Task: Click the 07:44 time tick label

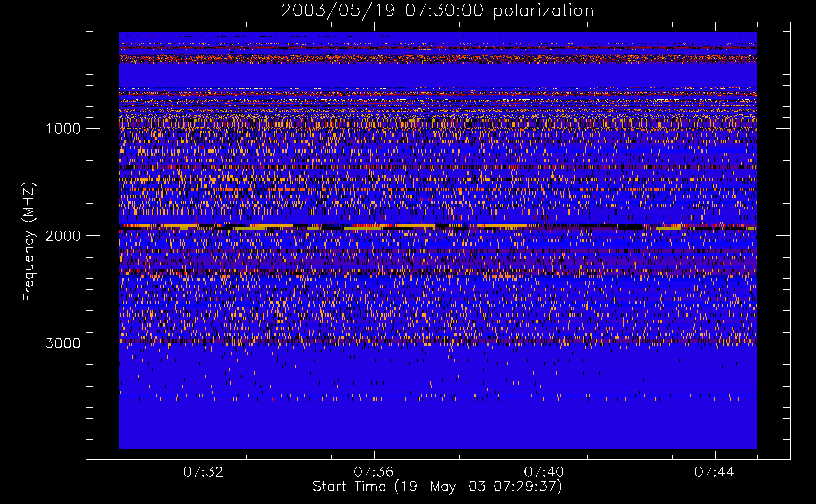Action: click(x=715, y=472)
